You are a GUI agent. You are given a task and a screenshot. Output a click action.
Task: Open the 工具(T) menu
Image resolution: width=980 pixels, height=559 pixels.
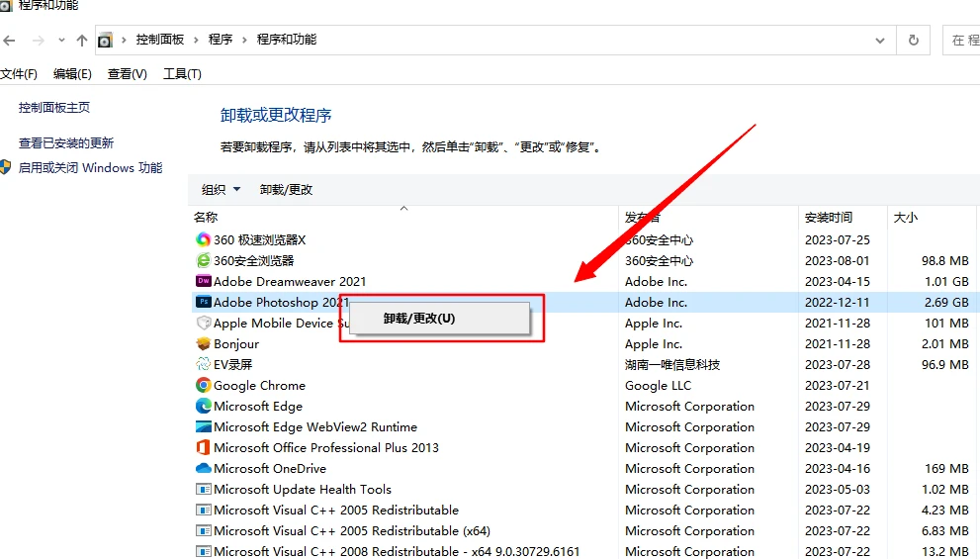click(182, 74)
